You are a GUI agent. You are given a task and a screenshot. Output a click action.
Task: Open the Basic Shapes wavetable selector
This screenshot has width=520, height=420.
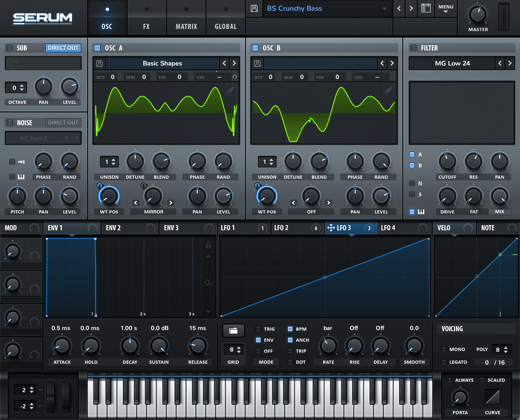pyautogui.click(x=162, y=63)
